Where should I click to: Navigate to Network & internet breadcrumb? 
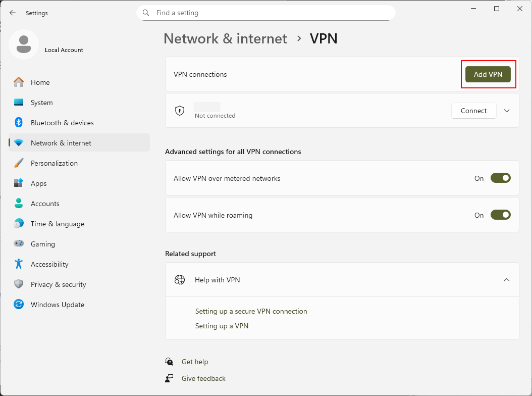click(x=225, y=38)
